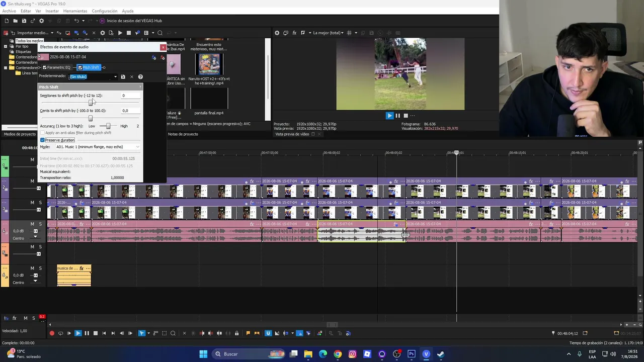Screen dimensions: 644x362
Task: Pause the video preview
Action: 397,115
